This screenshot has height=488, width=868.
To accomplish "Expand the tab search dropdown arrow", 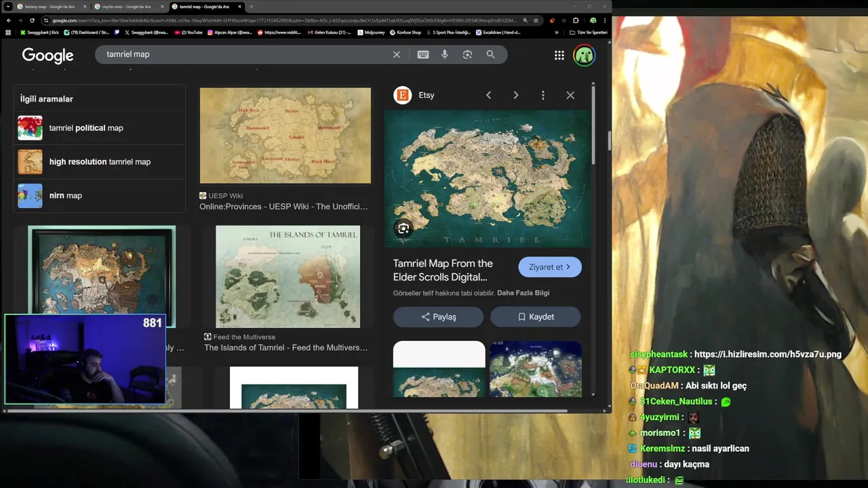I will tap(8, 7).
